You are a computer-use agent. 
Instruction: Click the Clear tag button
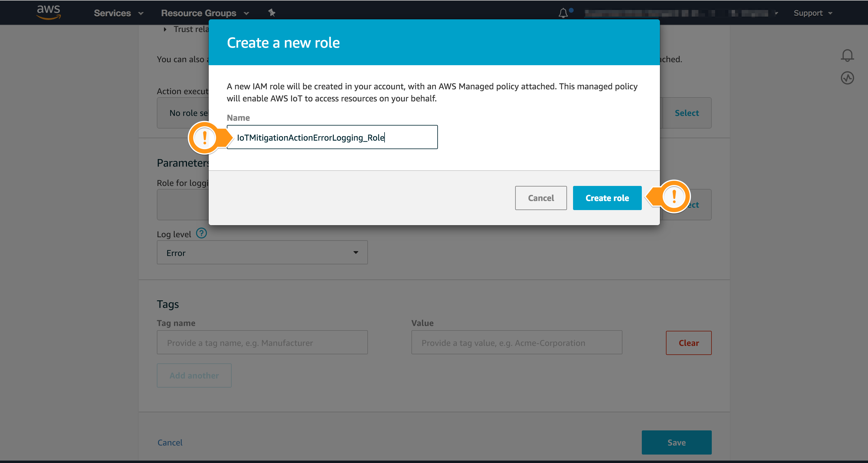click(x=689, y=343)
